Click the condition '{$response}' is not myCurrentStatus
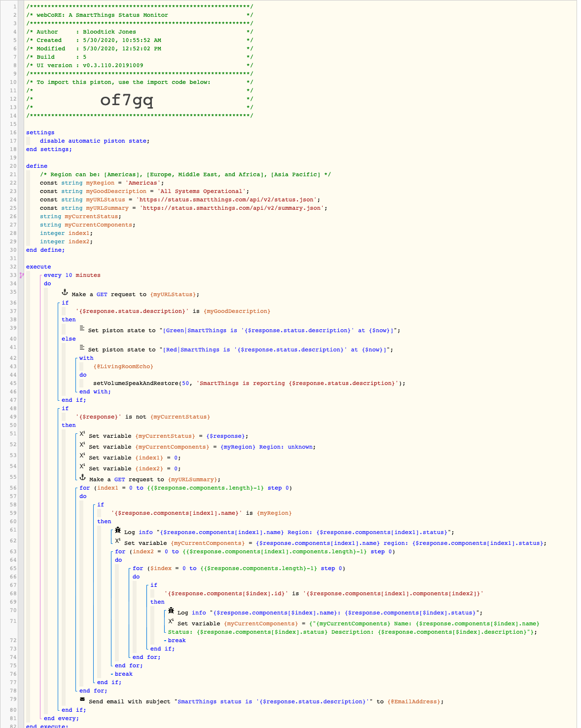This screenshot has height=728, width=581. point(143,417)
